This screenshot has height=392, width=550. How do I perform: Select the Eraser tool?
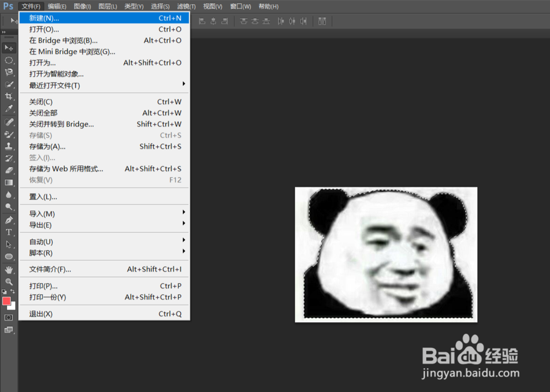tap(9, 170)
